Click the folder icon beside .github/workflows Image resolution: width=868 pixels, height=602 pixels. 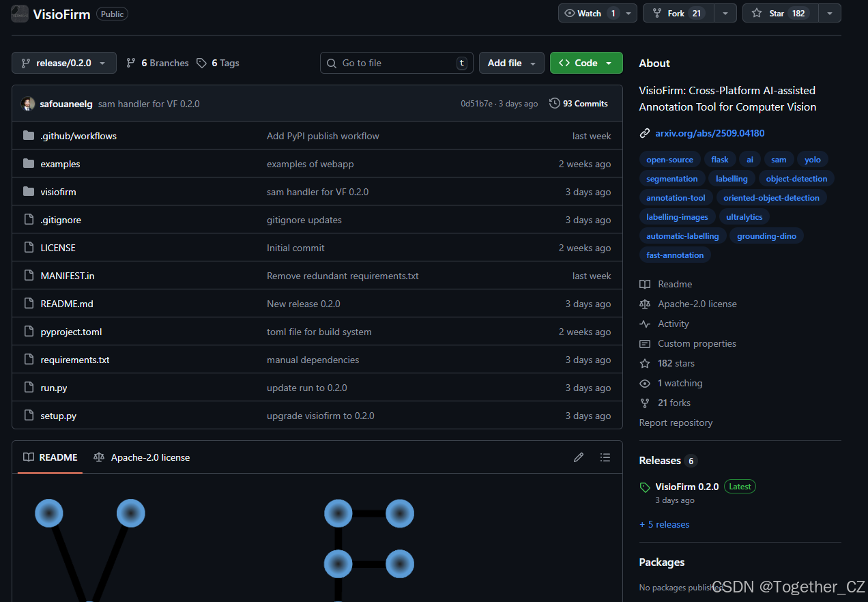point(29,136)
